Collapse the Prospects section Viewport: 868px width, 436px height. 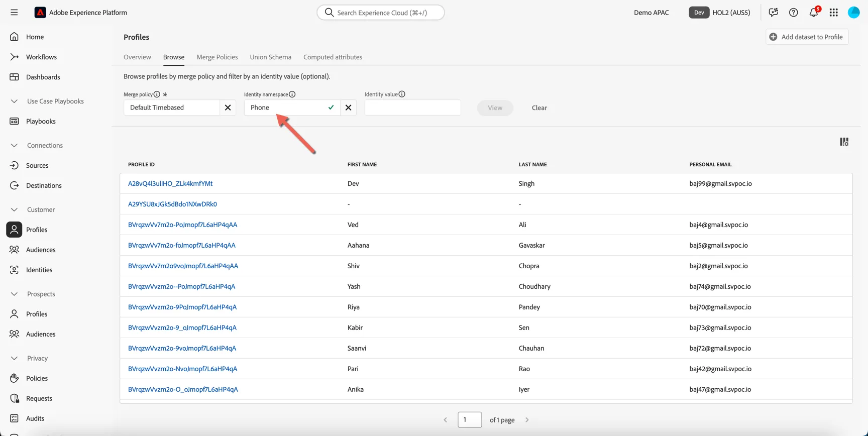(14, 294)
